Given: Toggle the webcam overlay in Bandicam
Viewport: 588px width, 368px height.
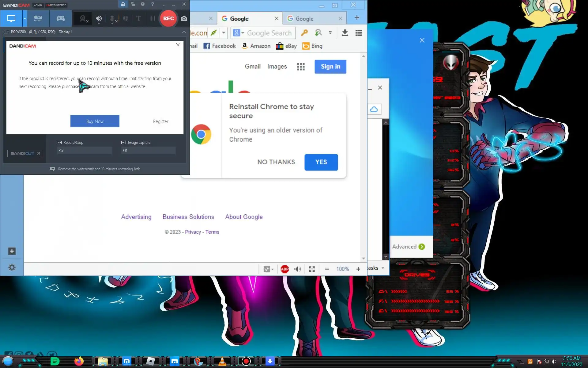Looking at the screenshot, I should (83, 19).
